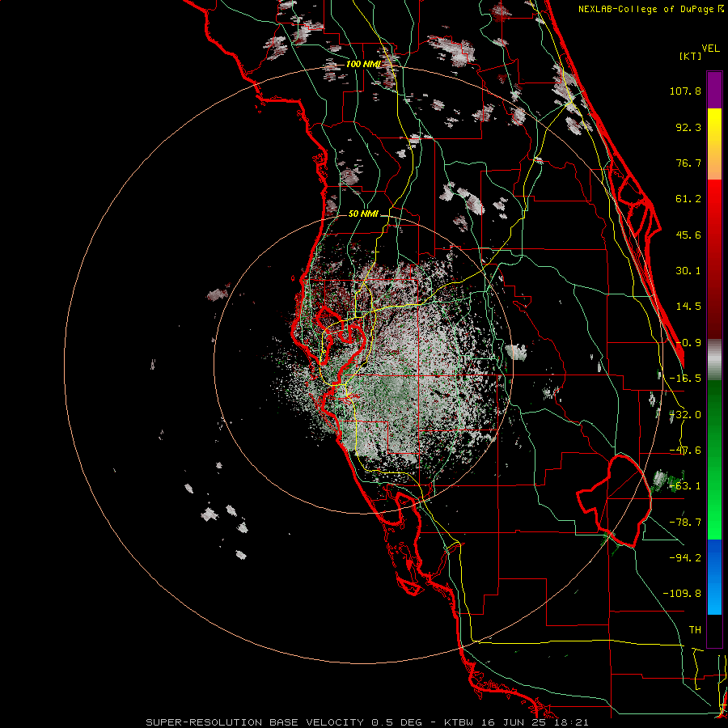Select the 14.5 scale value
This screenshot has width=728, height=728.
[x=688, y=307]
